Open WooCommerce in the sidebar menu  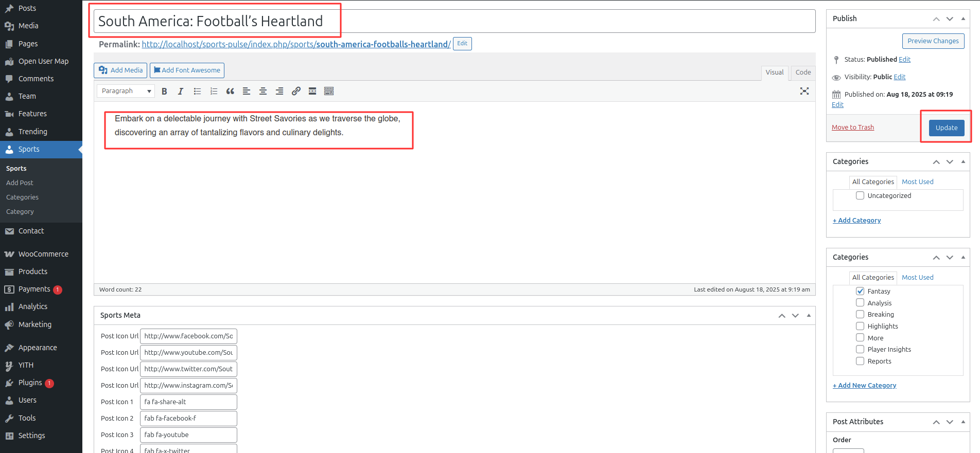43,254
